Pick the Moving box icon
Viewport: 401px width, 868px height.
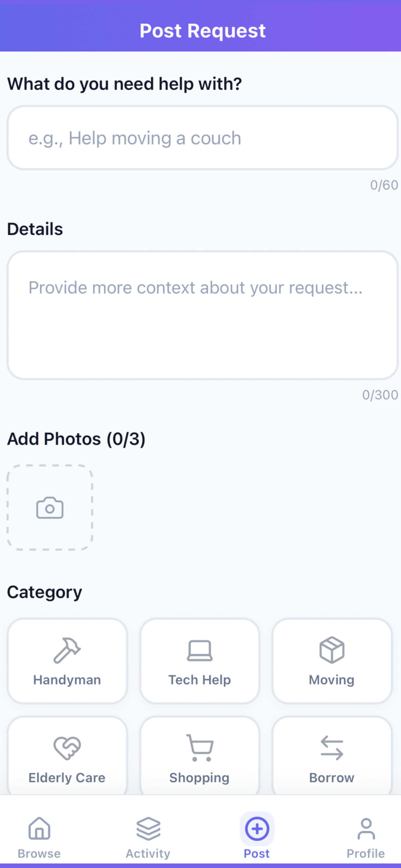click(332, 650)
